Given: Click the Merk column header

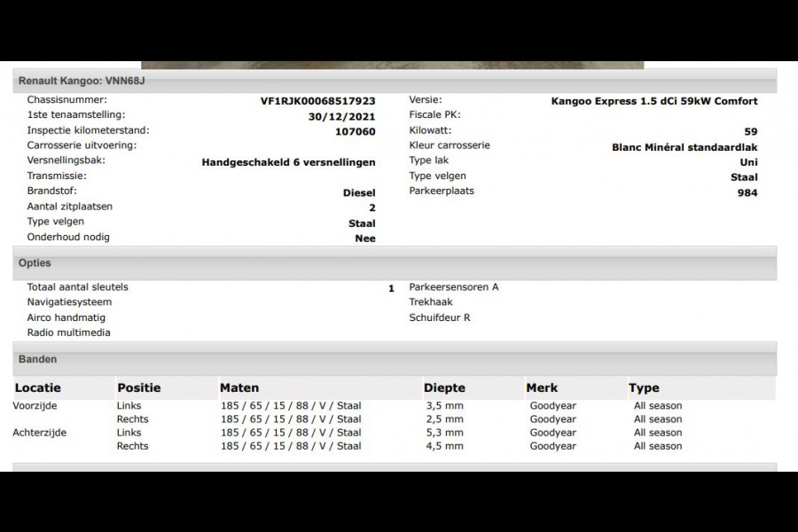Looking at the screenshot, I should pyautogui.click(x=542, y=388).
